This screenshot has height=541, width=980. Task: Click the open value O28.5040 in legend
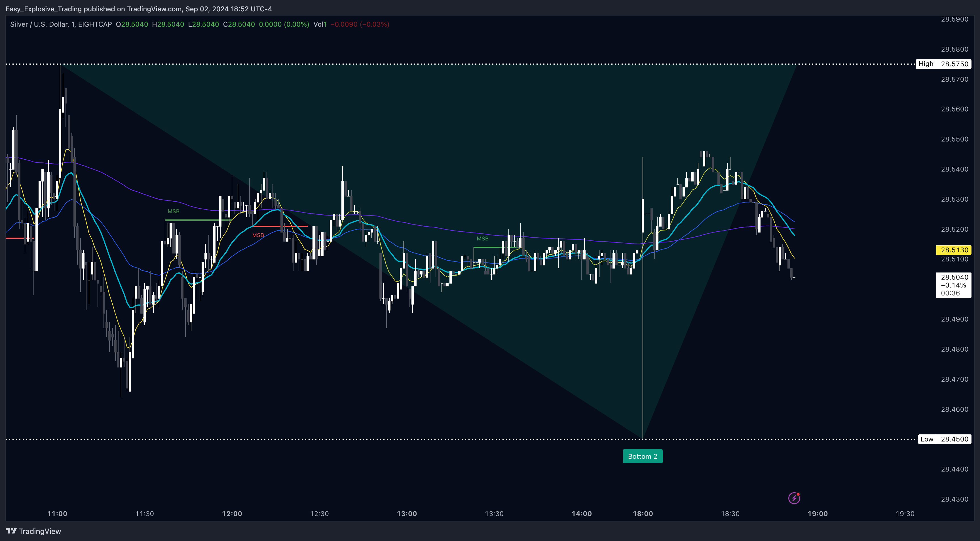coord(132,24)
